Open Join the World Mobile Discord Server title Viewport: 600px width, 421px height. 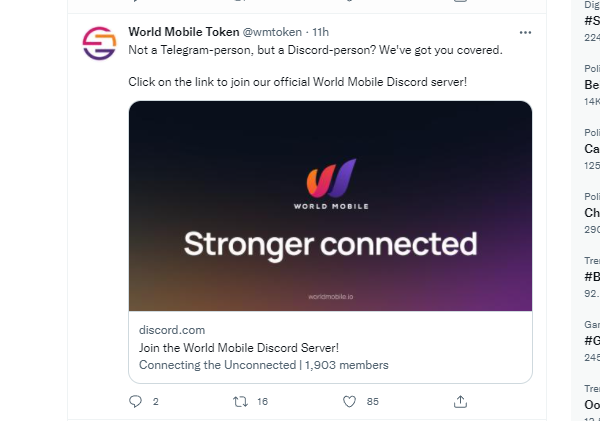(x=239, y=348)
